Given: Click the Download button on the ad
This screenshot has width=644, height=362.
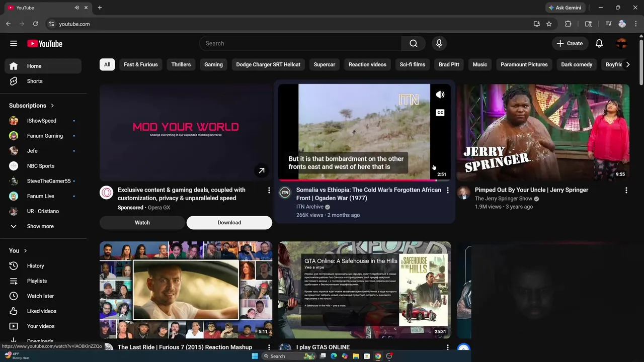Looking at the screenshot, I should pyautogui.click(x=229, y=223).
